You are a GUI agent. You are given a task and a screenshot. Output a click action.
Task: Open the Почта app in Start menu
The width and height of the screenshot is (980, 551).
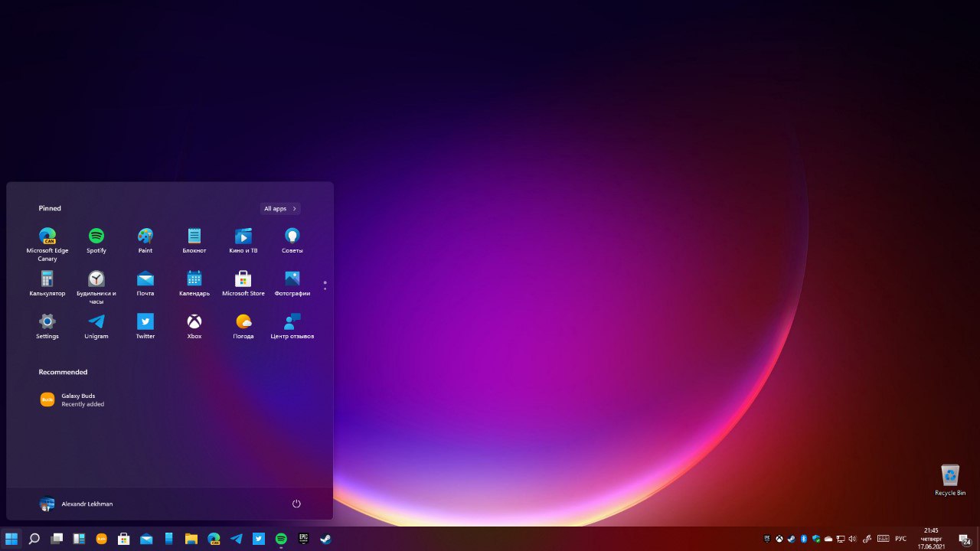[x=145, y=283]
